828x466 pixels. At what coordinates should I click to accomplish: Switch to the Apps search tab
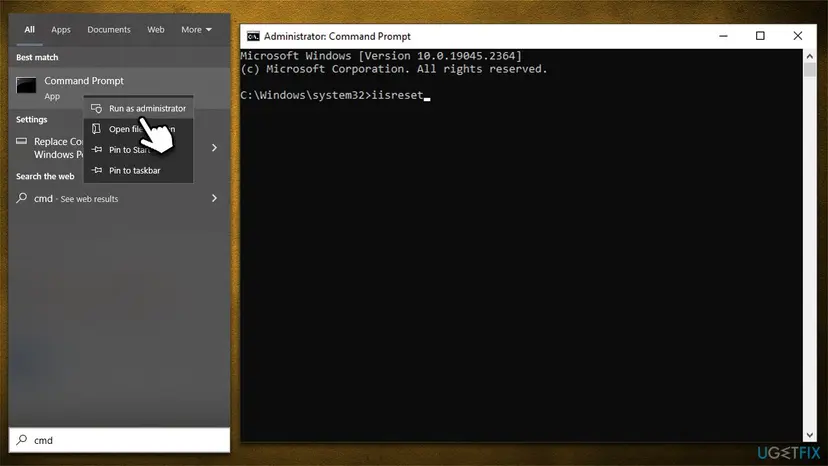click(x=61, y=30)
